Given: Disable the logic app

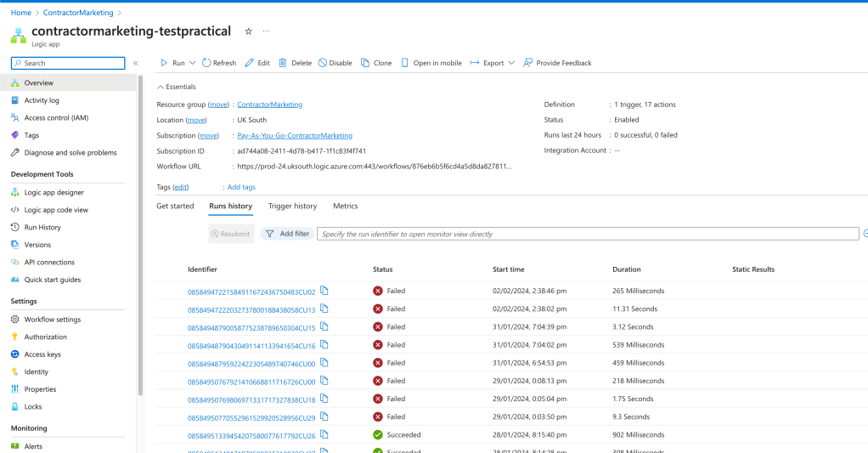Looking at the screenshot, I should (335, 63).
